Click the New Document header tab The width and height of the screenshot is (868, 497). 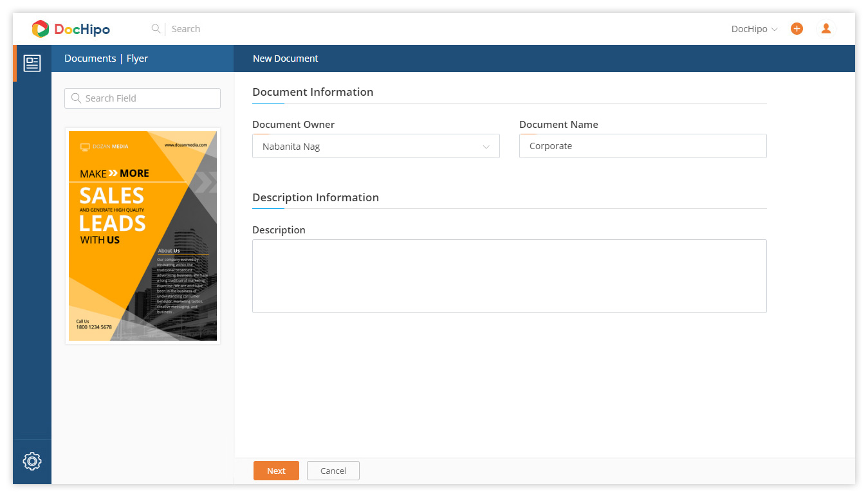click(x=286, y=58)
